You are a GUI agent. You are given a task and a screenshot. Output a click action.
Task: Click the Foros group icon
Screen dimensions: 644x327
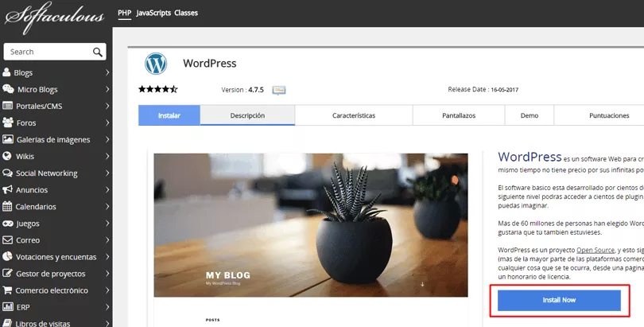click(x=7, y=122)
